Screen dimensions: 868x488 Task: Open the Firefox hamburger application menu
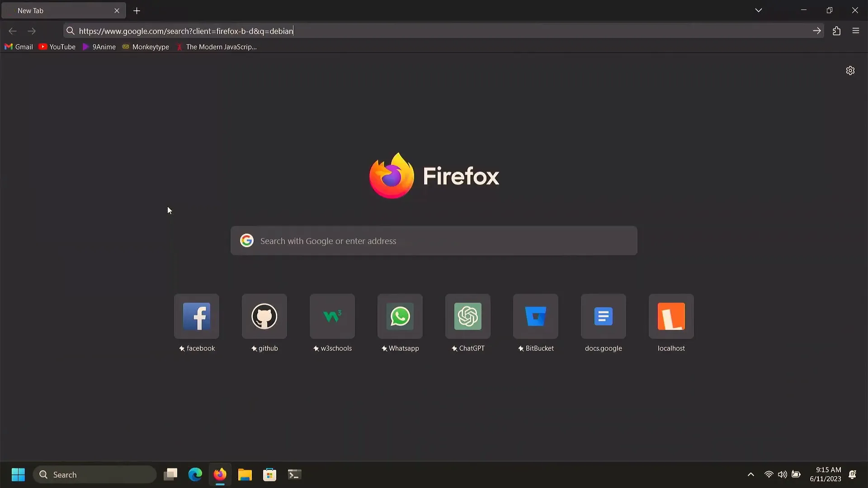click(856, 31)
